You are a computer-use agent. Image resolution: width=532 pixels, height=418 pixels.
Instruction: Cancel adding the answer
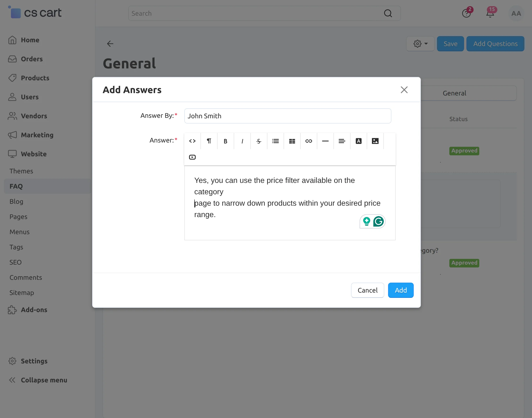[x=368, y=290]
